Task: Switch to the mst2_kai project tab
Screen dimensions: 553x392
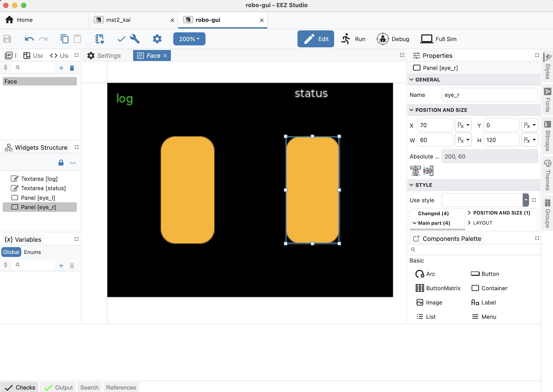Action: point(134,20)
